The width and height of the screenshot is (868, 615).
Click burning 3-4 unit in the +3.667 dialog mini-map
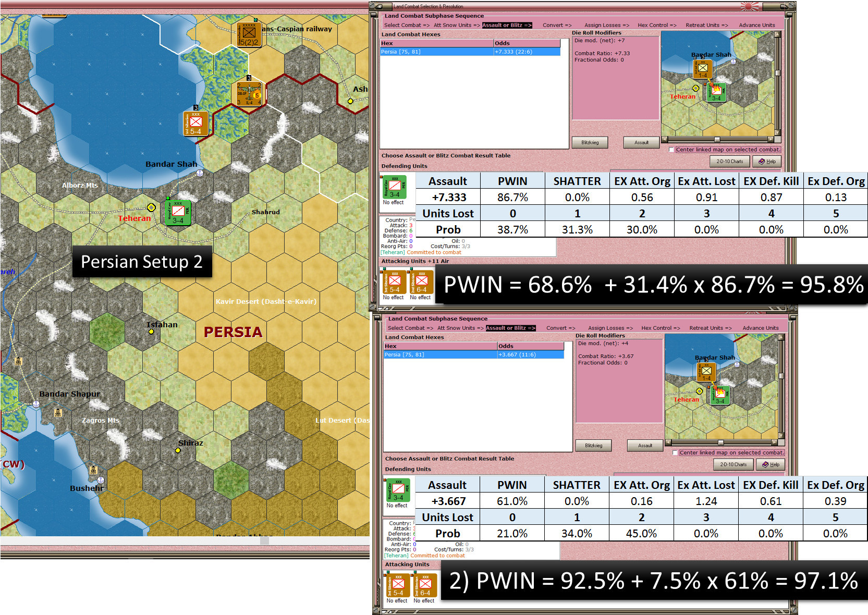[x=720, y=395]
